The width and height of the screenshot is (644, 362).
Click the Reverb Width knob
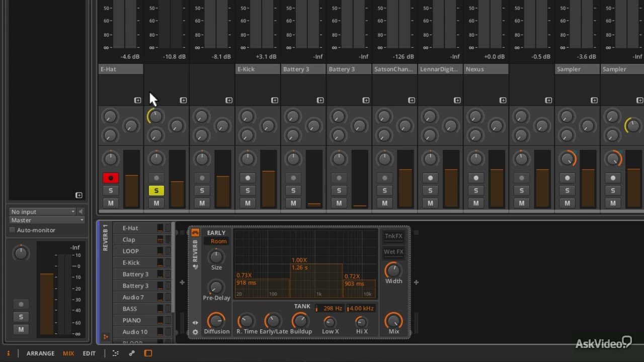pyautogui.click(x=393, y=270)
